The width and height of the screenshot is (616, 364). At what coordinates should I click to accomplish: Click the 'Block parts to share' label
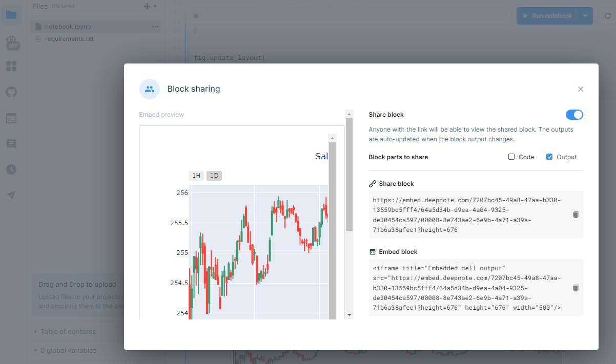[x=398, y=157]
